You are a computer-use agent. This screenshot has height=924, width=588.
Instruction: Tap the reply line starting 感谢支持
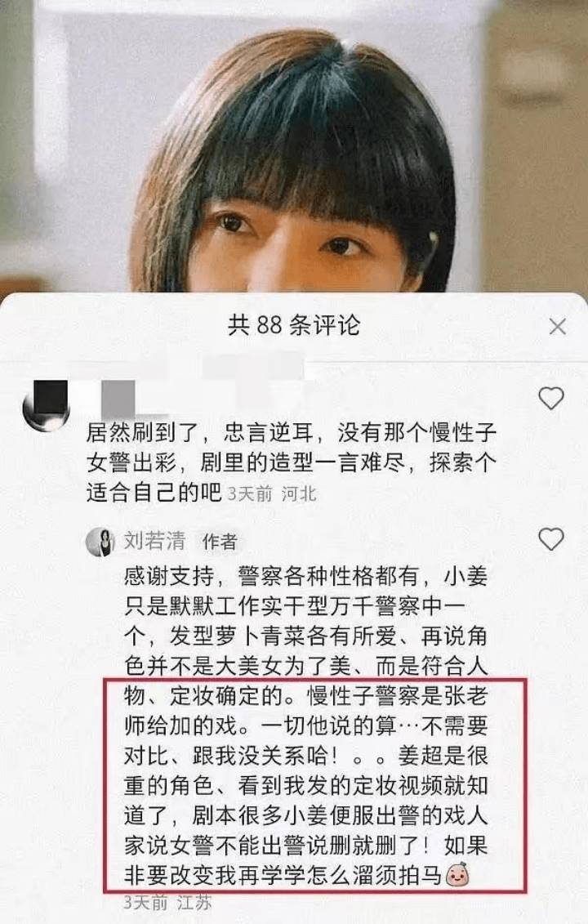[305, 576]
